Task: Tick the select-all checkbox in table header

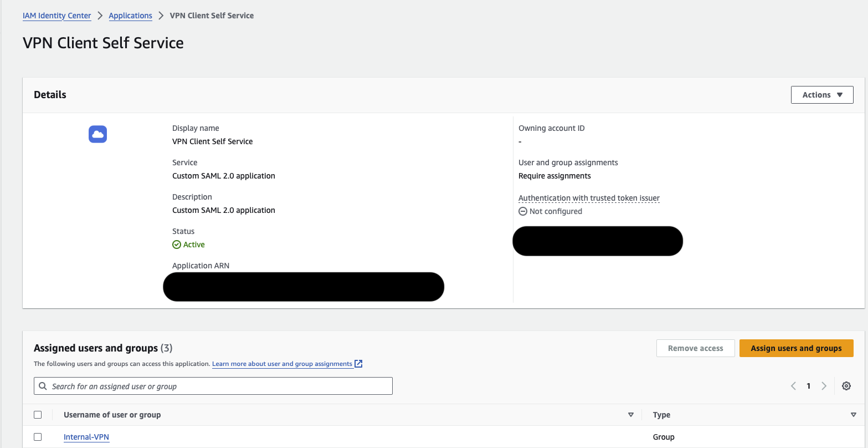Action: pos(38,415)
